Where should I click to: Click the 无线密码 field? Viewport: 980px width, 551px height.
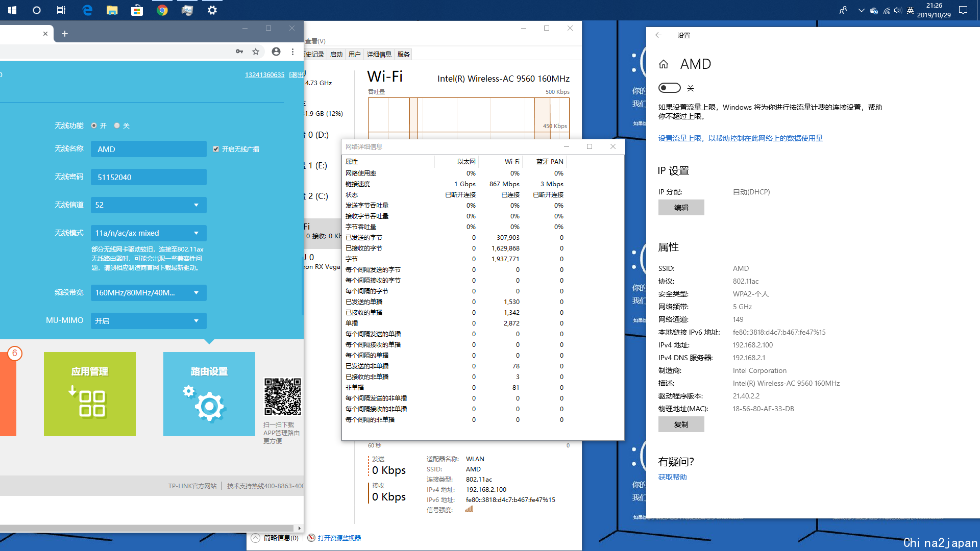pyautogui.click(x=149, y=177)
